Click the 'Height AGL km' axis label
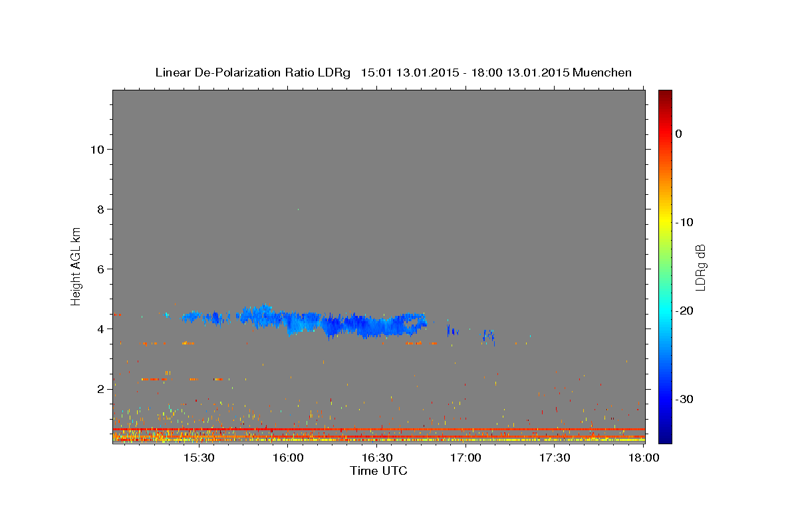This screenshot has width=798, height=532. (76, 265)
